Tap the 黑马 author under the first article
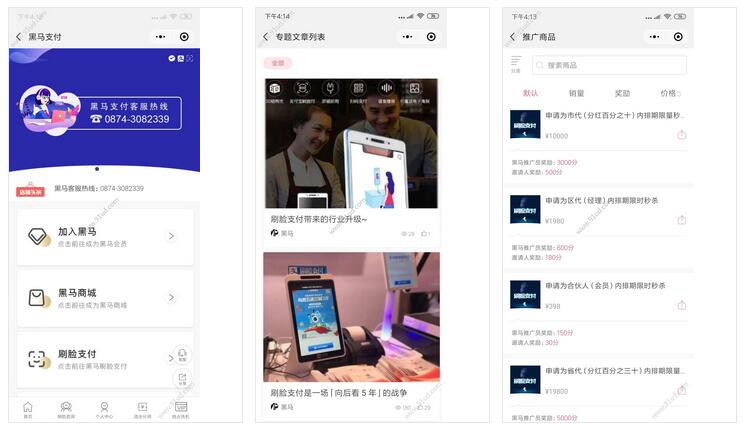The height and width of the screenshot is (429, 744). [282, 233]
